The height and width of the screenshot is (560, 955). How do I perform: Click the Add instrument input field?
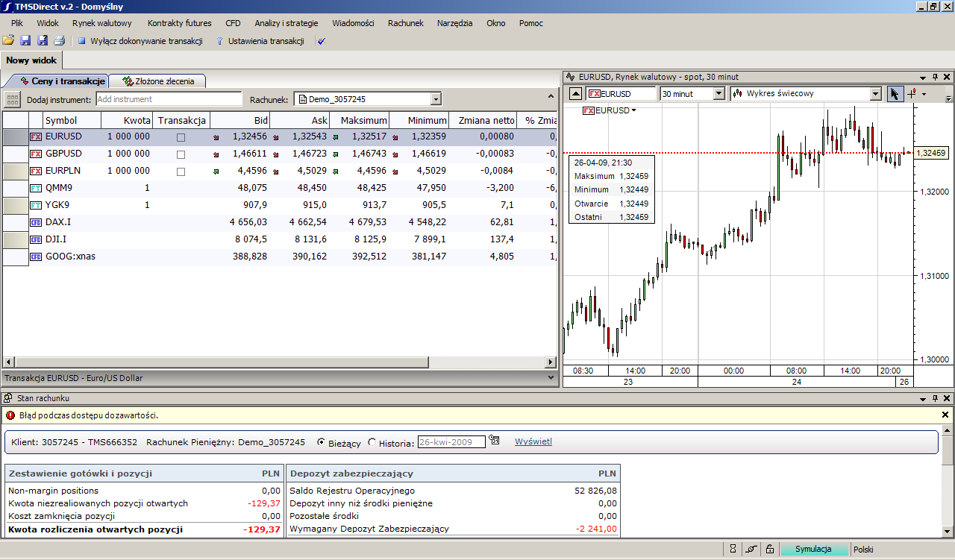click(x=169, y=99)
